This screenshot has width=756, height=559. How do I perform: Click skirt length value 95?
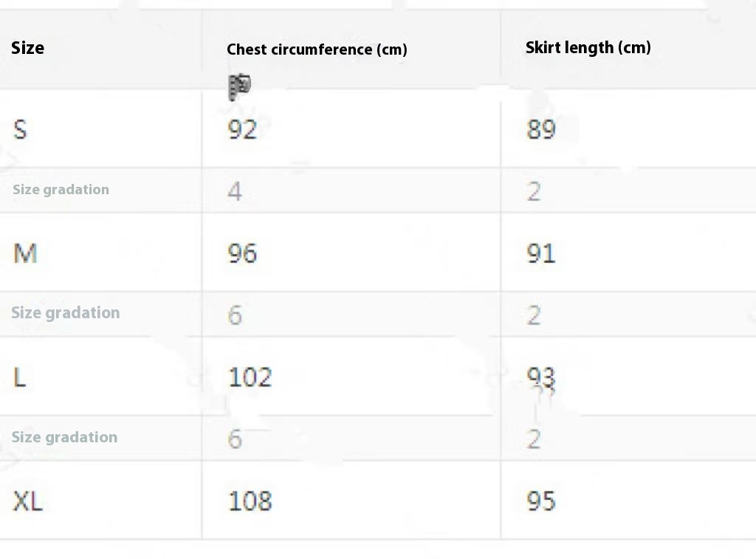coord(541,501)
